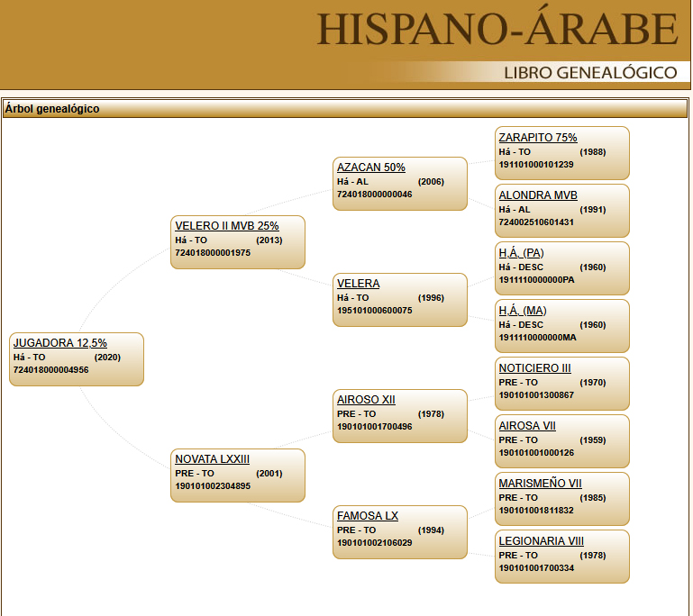Open the NOVATA LXXIII pedigree link
The height and width of the screenshot is (616, 693).
[212, 459]
